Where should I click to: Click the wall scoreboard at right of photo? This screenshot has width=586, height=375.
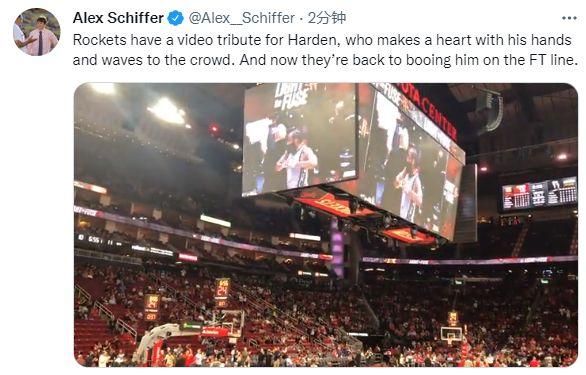tap(539, 193)
